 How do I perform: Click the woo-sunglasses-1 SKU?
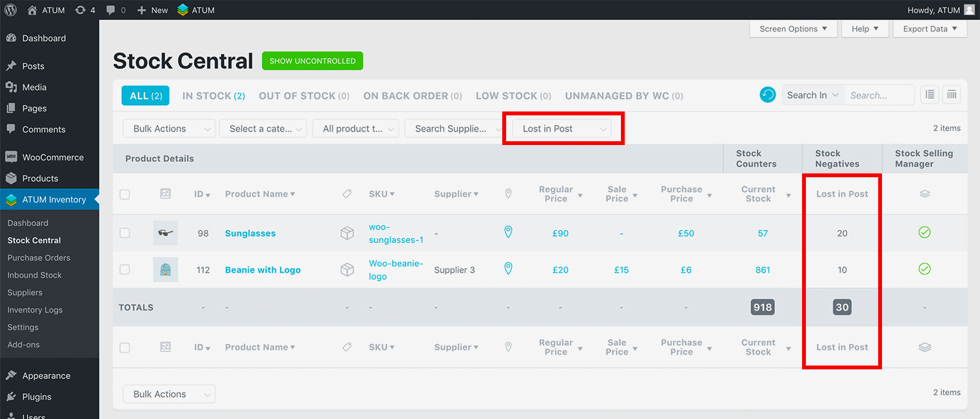[x=396, y=233]
